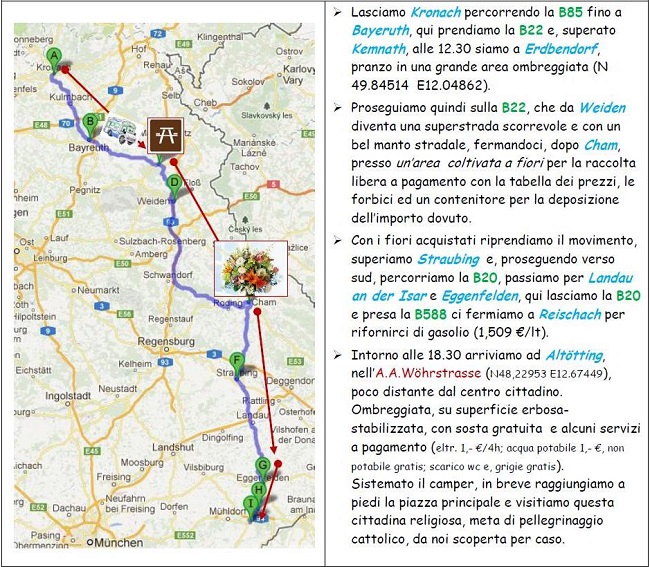This screenshot has width=650, height=567.
Task: Click the Sulzbach-Rosenberg label
Action: [162, 241]
